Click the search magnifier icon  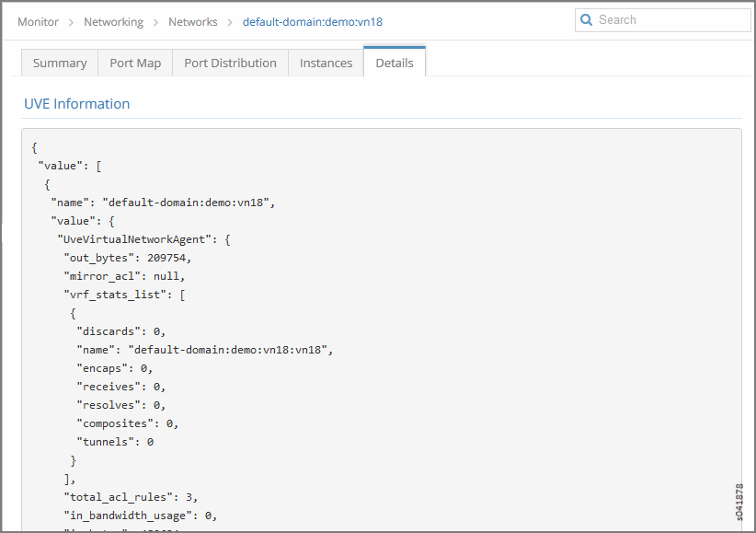click(x=587, y=20)
